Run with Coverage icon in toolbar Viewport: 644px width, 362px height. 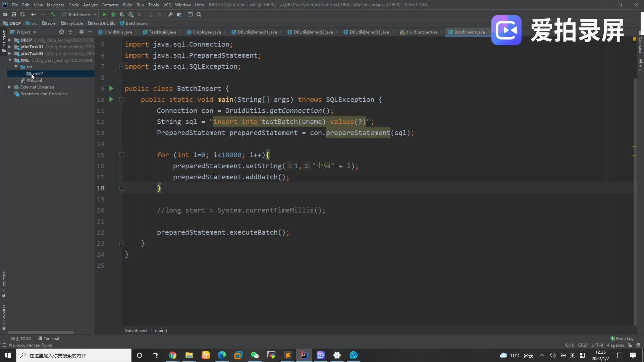122,14
